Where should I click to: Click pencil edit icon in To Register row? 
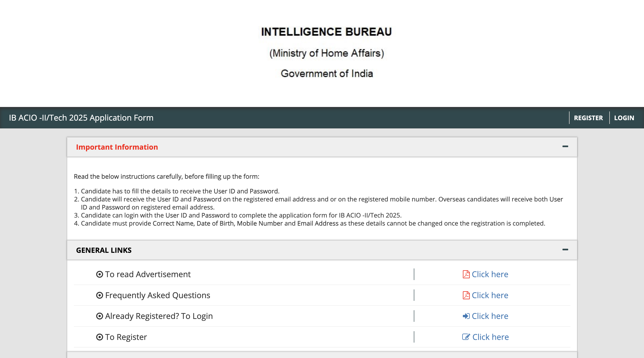(466, 337)
